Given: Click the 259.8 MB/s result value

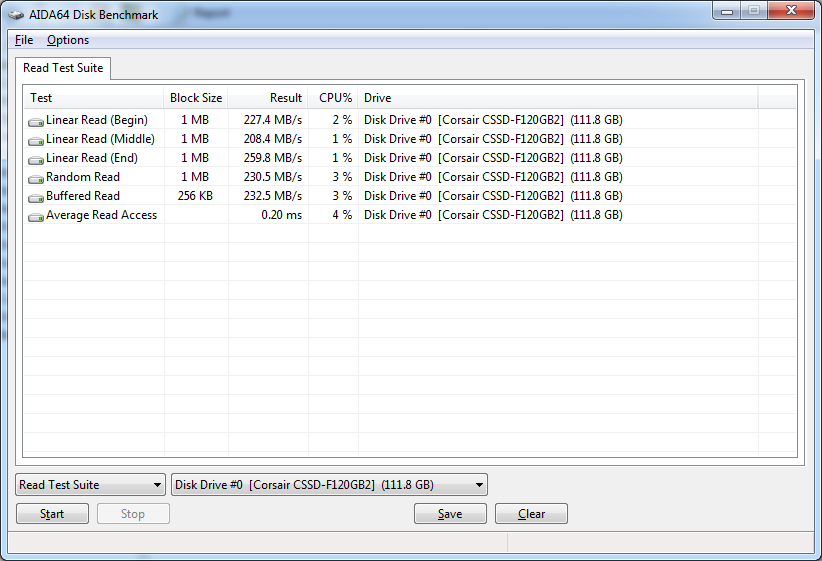Looking at the screenshot, I should (273, 158).
